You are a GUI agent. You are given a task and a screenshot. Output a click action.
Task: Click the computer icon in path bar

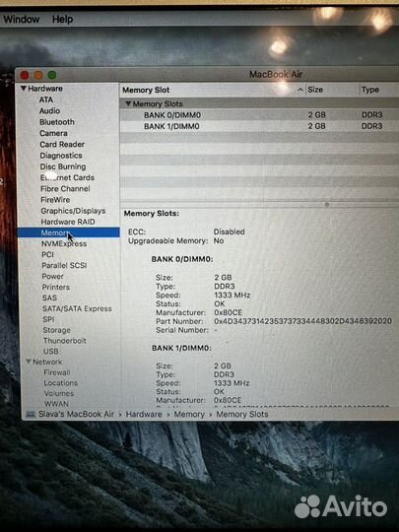tap(31, 414)
